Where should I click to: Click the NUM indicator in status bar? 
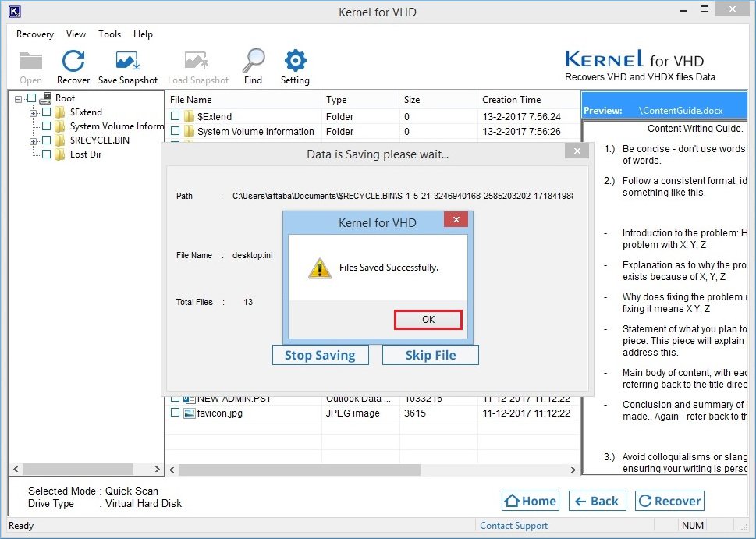(x=693, y=526)
